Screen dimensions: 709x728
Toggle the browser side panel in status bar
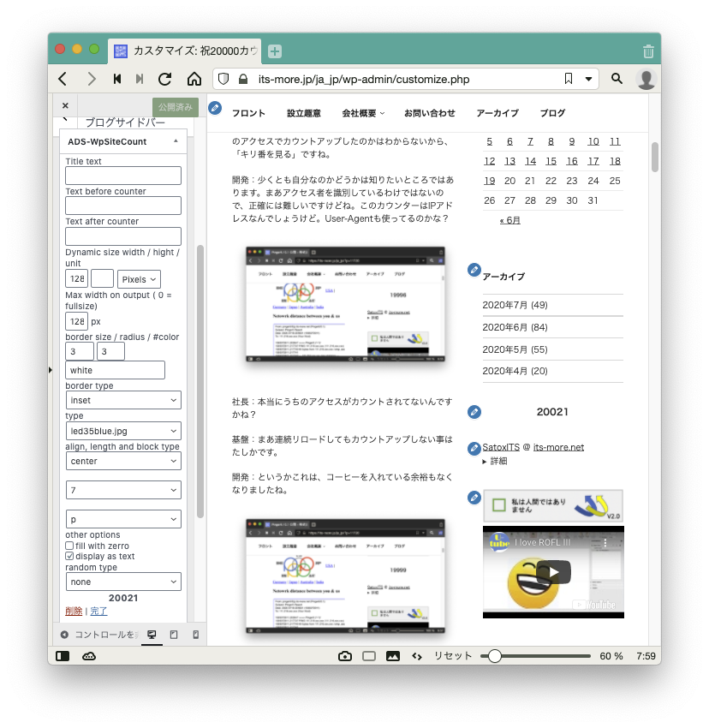[x=63, y=656]
